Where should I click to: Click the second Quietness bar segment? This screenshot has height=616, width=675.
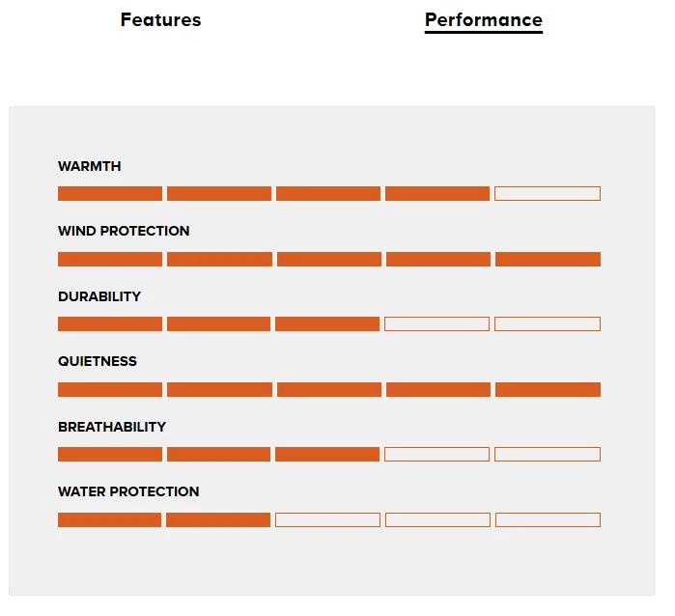point(219,389)
